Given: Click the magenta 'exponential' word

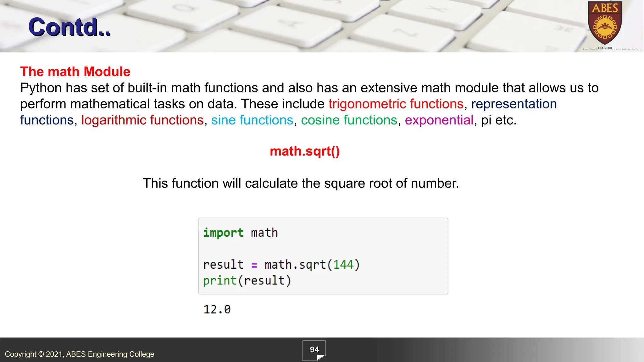Looking at the screenshot, I should (x=439, y=120).
